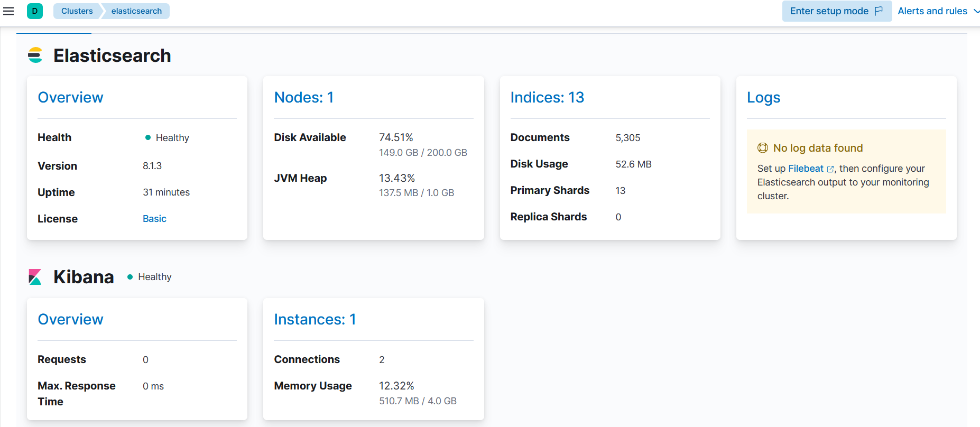Click the Disk Available value 74.51%

click(x=396, y=137)
